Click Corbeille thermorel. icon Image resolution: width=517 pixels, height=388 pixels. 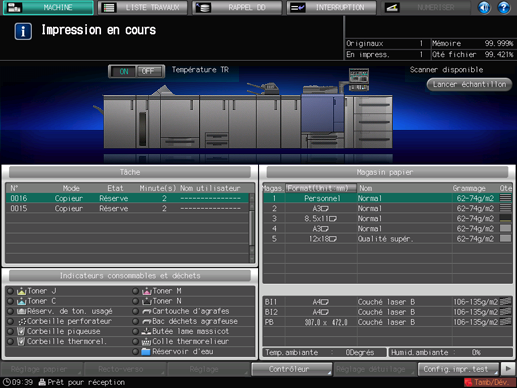tap(21, 342)
